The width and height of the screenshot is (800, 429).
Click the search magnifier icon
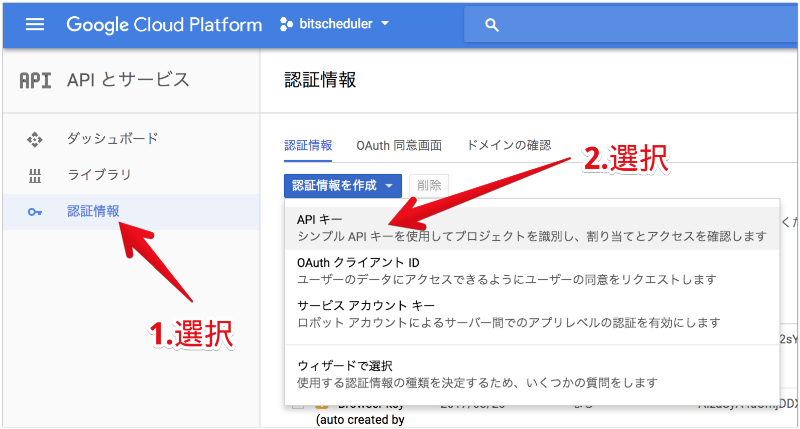(x=492, y=25)
